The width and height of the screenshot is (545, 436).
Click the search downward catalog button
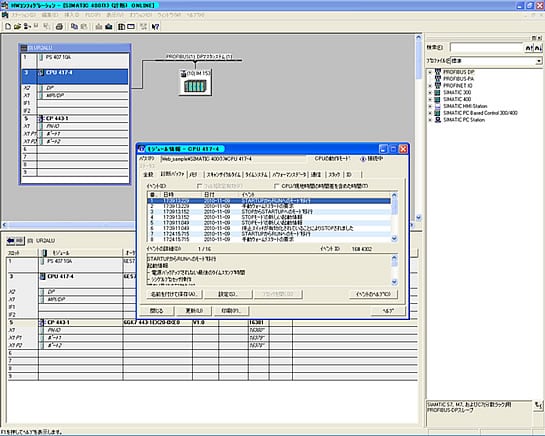click(x=538, y=48)
